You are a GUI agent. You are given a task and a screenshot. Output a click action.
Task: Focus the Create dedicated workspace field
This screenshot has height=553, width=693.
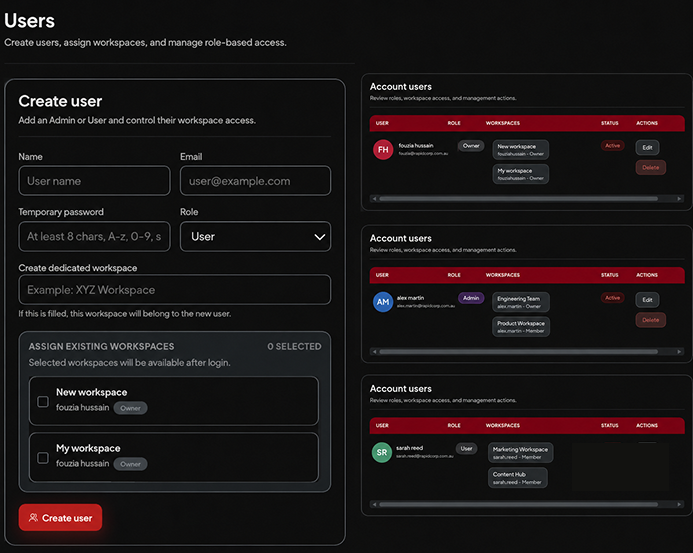tap(175, 290)
